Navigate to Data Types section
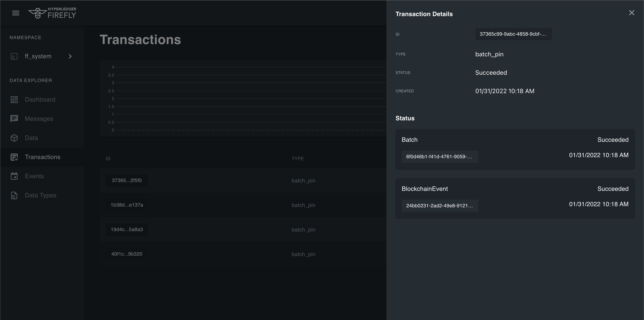This screenshot has height=320, width=644. point(40,195)
